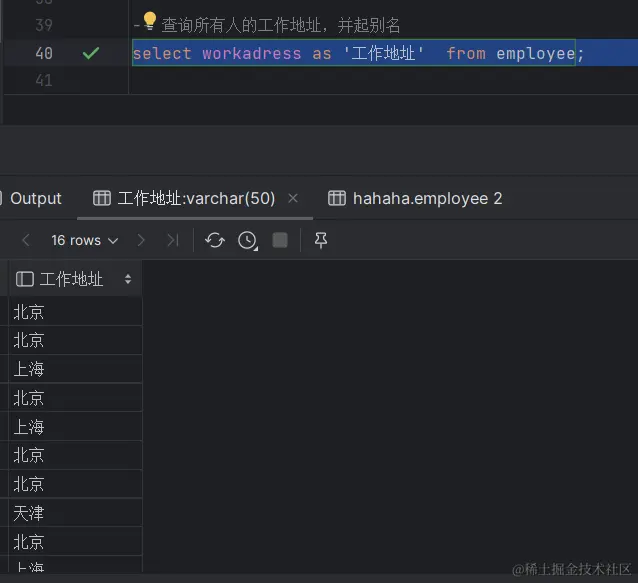This screenshot has width=638, height=583.
Task: Click the 'select' keyword on line 40
Action: 162,53
